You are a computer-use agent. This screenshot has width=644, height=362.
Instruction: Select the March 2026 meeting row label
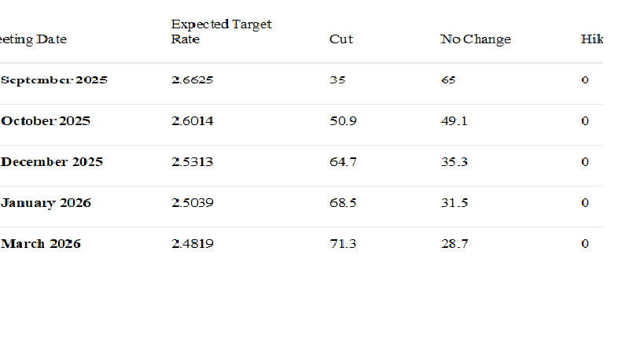41,244
